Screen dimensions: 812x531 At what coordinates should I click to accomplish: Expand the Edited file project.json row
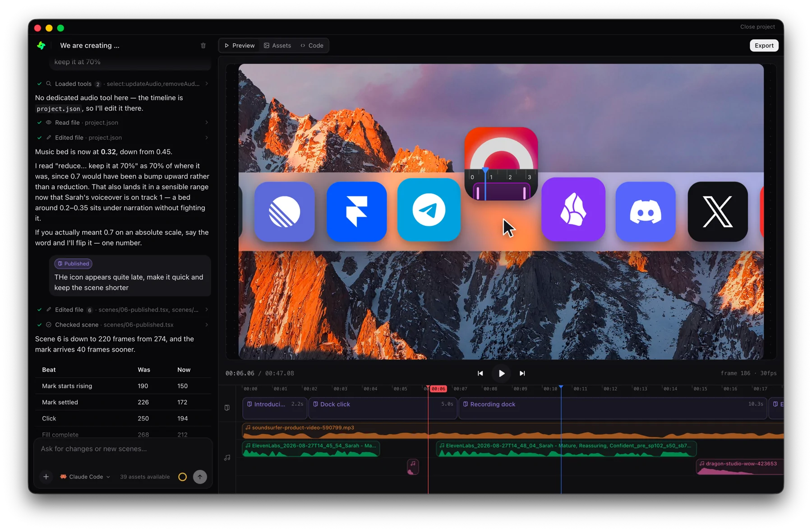click(122, 138)
